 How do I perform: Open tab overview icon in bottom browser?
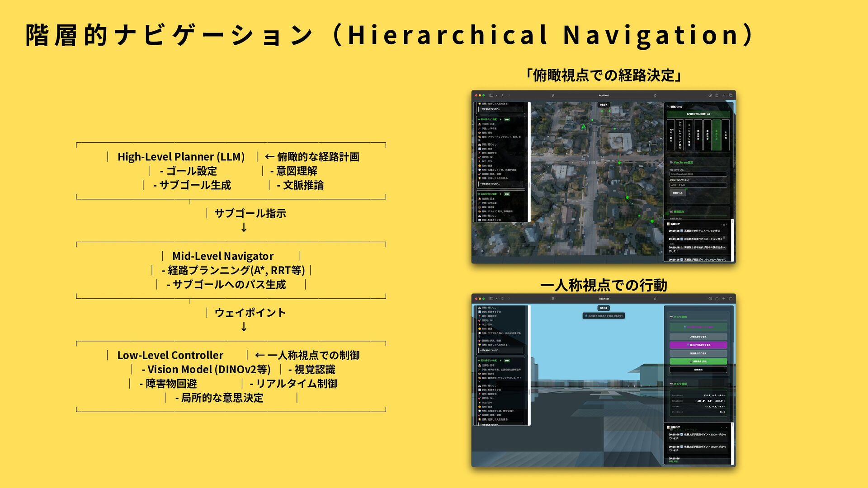tap(730, 299)
